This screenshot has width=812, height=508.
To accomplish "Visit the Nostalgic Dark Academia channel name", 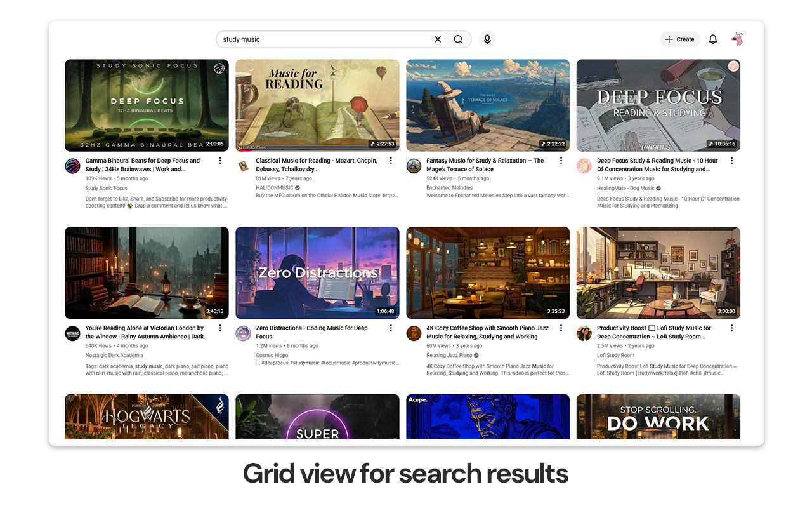I will [x=114, y=356].
